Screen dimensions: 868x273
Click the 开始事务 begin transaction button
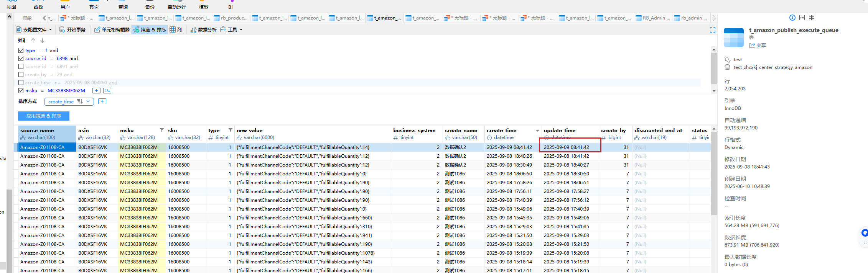click(x=72, y=29)
